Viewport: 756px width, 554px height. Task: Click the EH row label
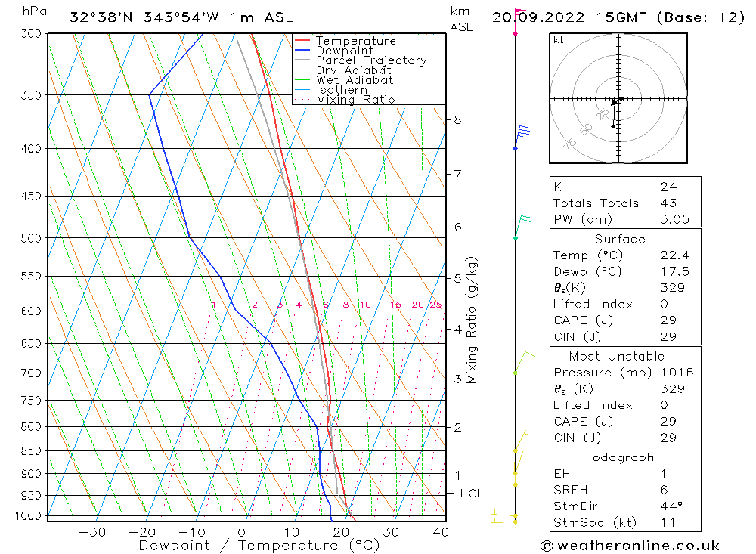[562, 473]
